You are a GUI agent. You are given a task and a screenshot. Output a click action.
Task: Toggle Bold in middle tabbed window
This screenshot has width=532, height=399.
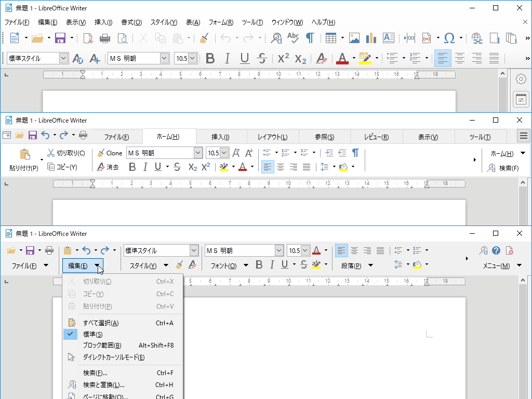tap(132, 167)
